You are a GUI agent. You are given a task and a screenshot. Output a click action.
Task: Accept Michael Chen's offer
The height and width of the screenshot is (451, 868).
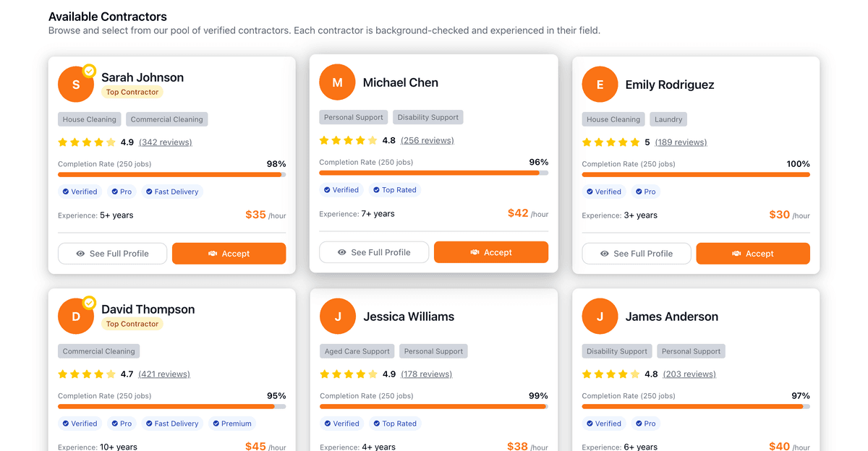click(490, 252)
